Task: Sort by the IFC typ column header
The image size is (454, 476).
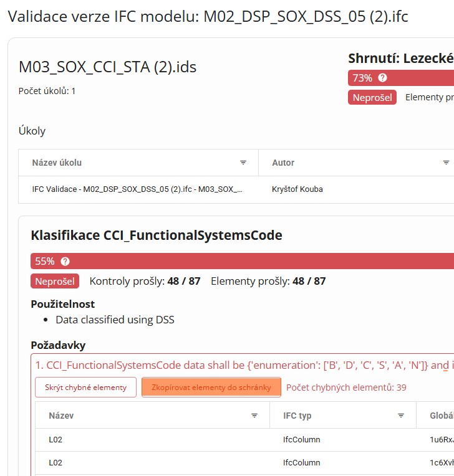Action: [297, 416]
